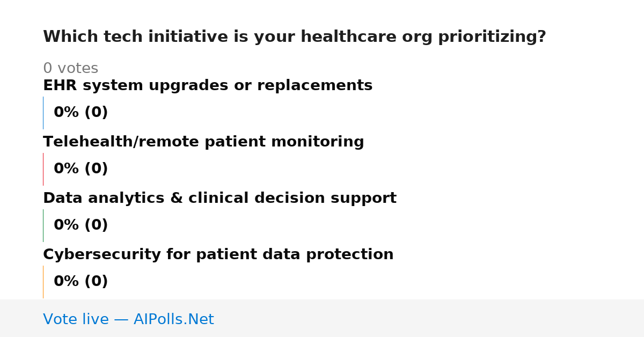Click the 0% (0) result under Cybersecurity

click(81, 282)
